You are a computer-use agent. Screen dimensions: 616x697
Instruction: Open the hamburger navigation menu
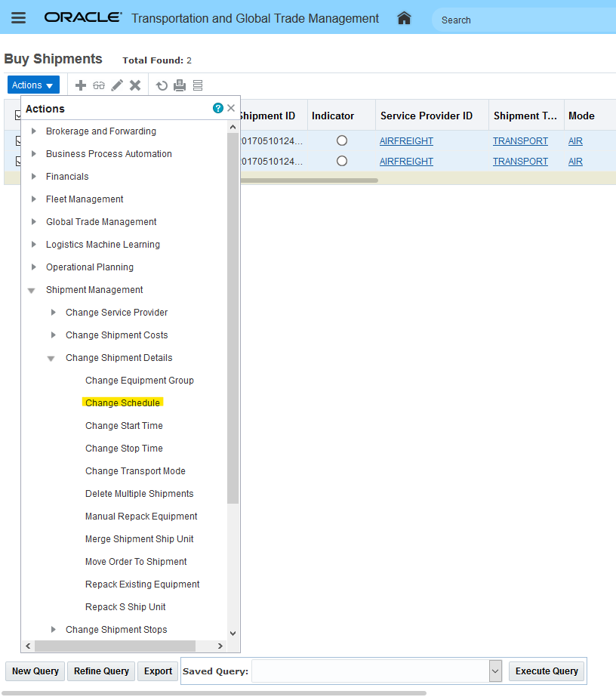(x=18, y=18)
